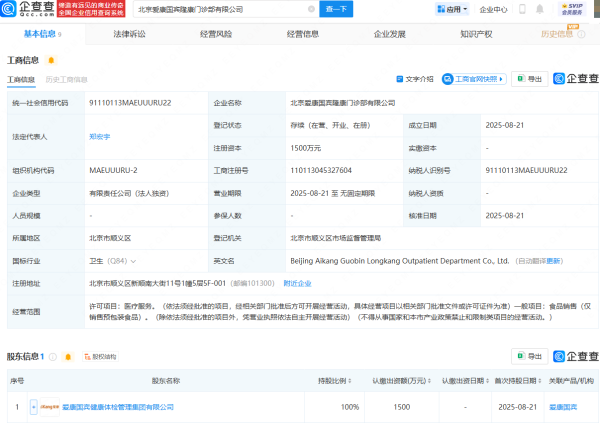Open shareholder 爱康国宾健康体检管理集团有限公司 link
Image resolution: width=600 pixels, height=424 pixels.
click(120, 407)
